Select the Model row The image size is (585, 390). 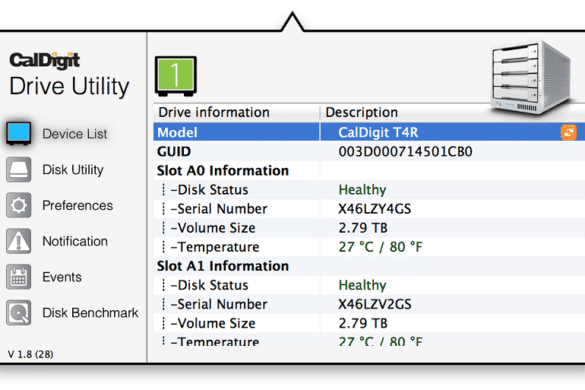[369, 132]
